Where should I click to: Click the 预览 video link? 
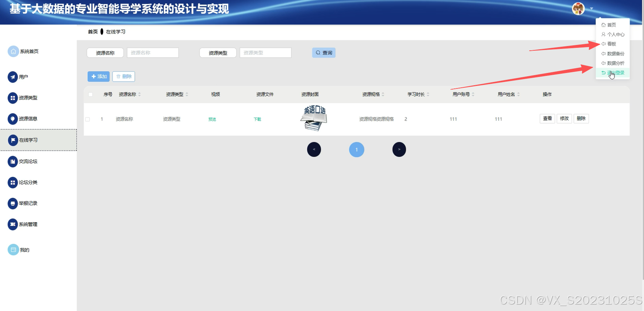[212, 119]
